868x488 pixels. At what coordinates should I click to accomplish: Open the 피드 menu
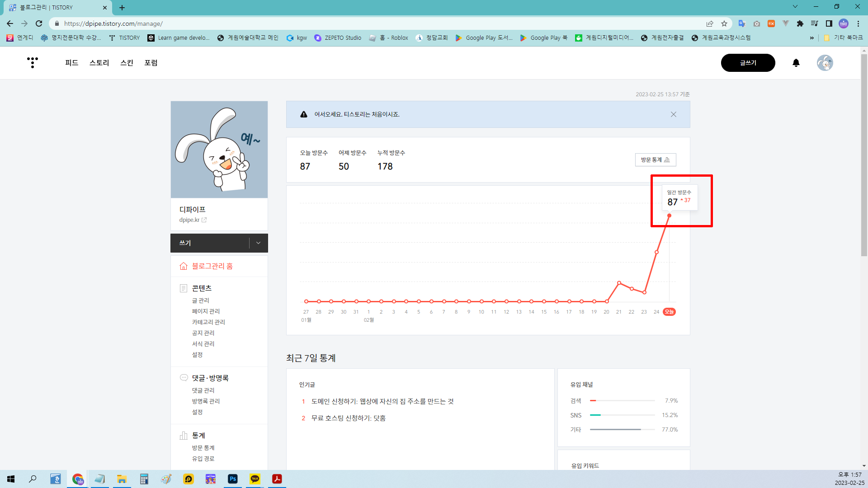(x=71, y=63)
